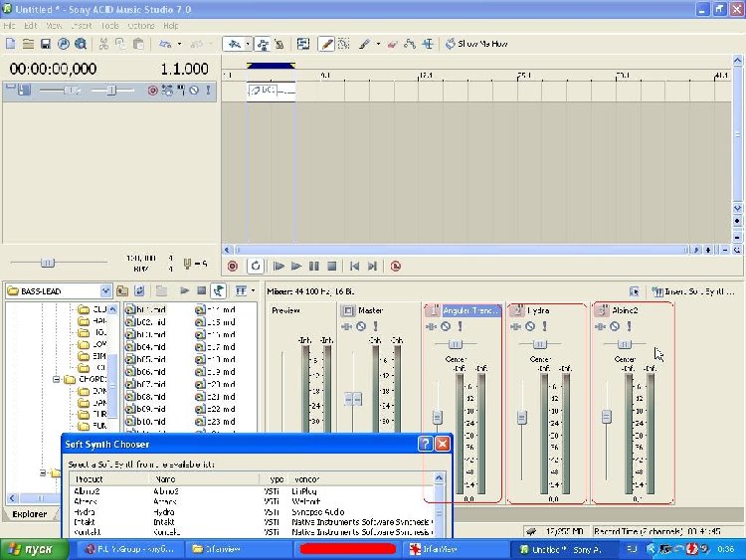
Task: Click the metronome icon beside the tempo
Action: [x=187, y=264]
